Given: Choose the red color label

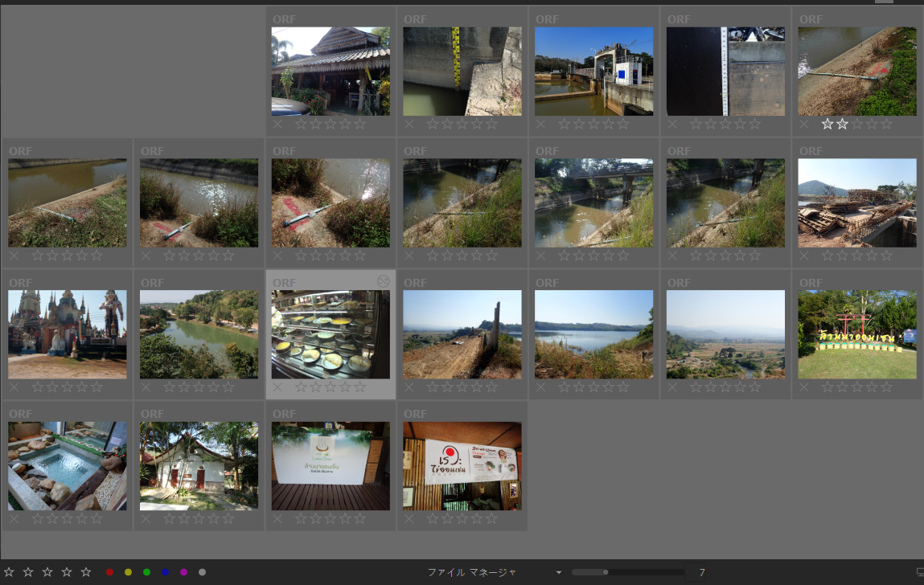Looking at the screenshot, I should click(x=109, y=572).
